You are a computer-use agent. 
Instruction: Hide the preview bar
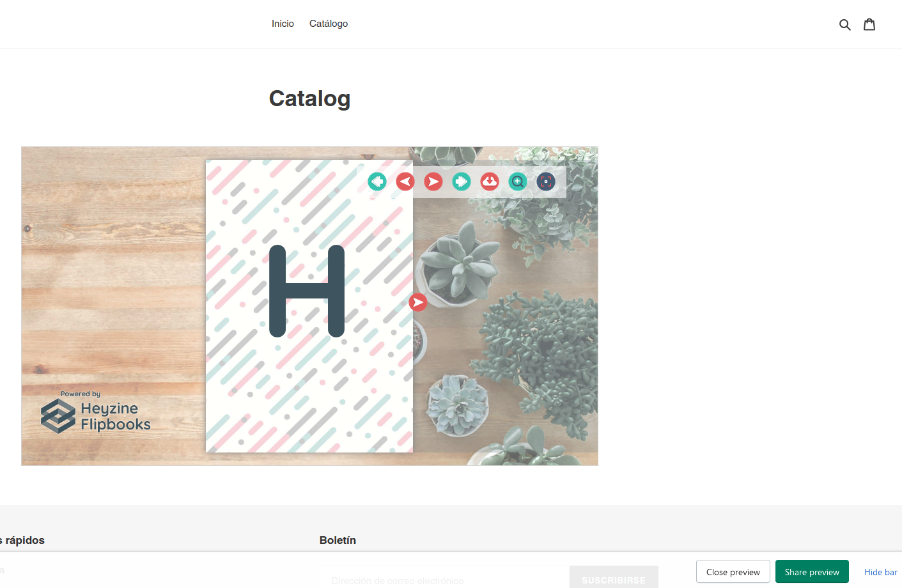[880, 572]
